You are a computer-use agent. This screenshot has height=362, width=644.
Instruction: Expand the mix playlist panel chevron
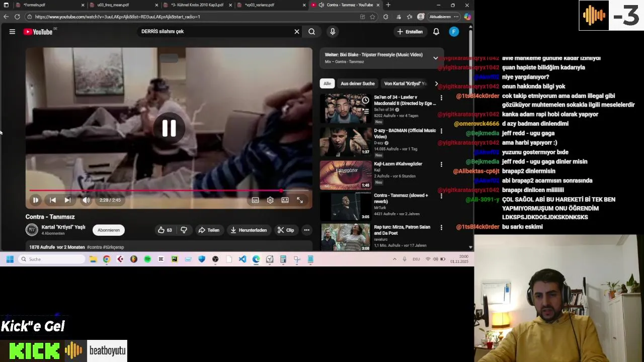click(x=436, y=58)
